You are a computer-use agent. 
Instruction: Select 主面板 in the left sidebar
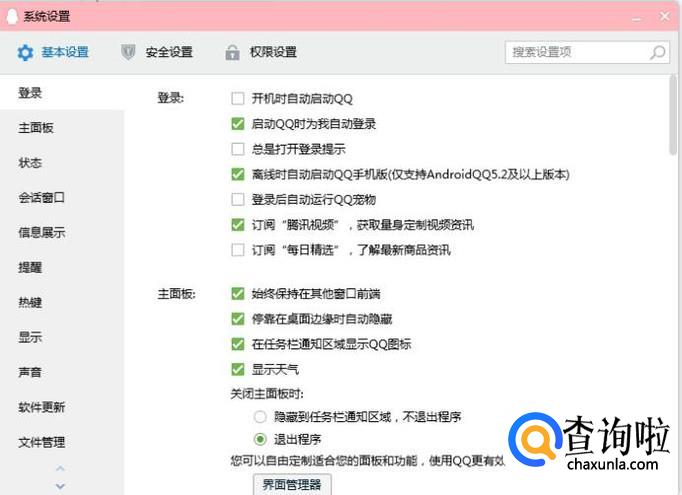coord(36,127)
